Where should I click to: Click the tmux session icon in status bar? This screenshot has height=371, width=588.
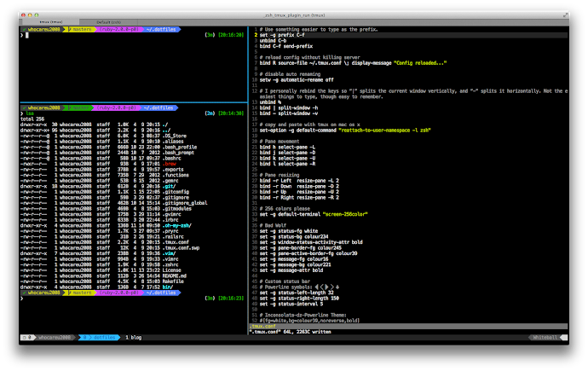point(26,337)
